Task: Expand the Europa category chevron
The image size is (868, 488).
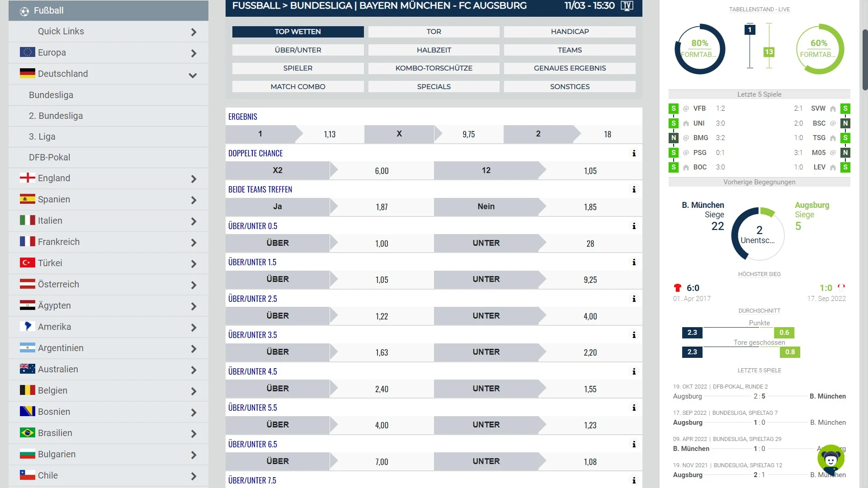Action: click(193, 53)
